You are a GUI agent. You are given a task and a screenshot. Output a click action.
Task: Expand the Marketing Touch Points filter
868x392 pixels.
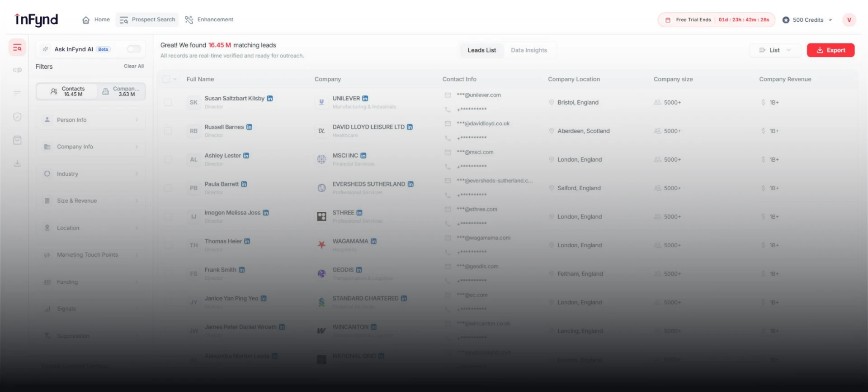coord(90,255)
